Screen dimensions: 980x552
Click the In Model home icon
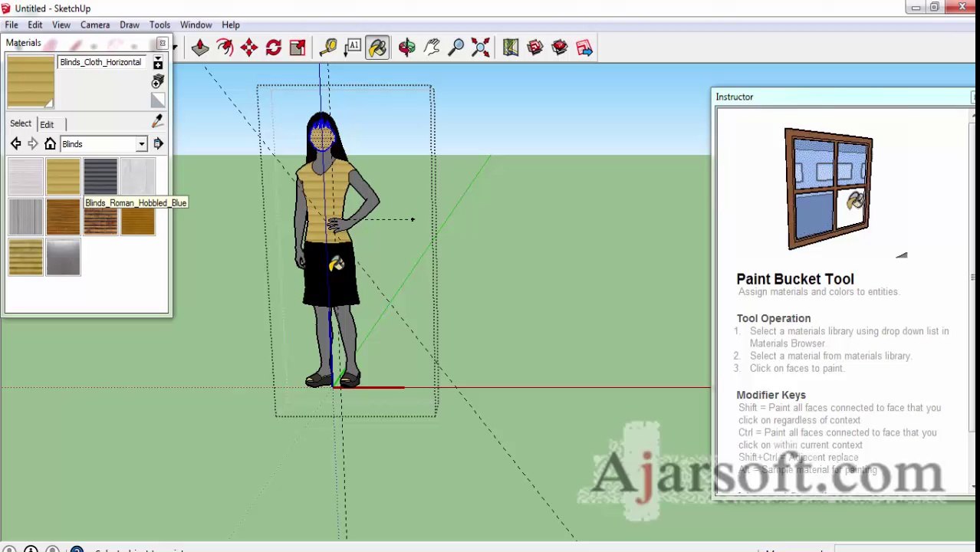(50, 144)
